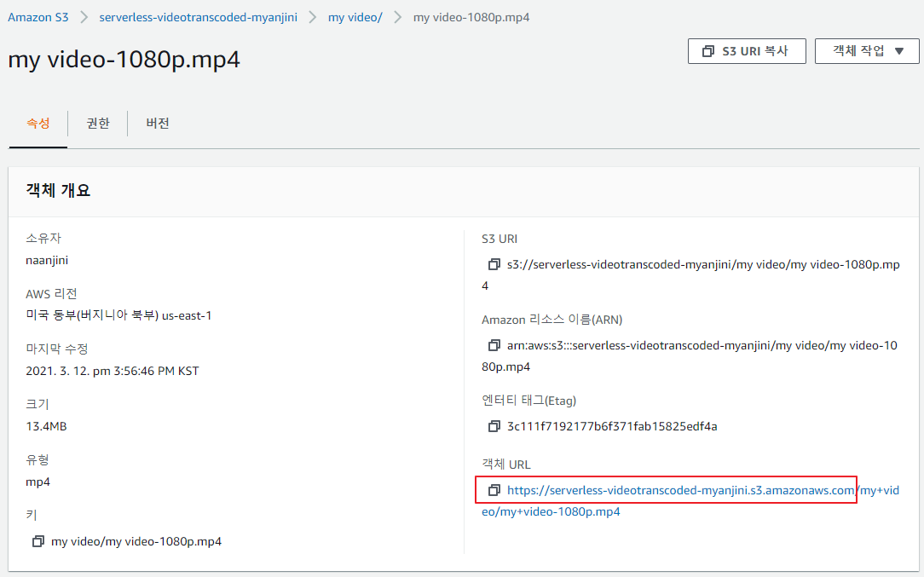
Task: Select the 속성 tab
Action: pos(38,124)
